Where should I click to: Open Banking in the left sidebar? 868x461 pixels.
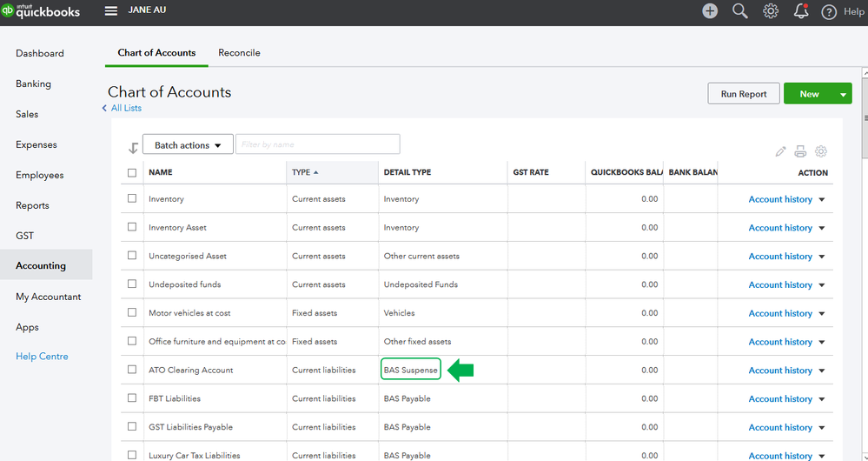point(33,84)
